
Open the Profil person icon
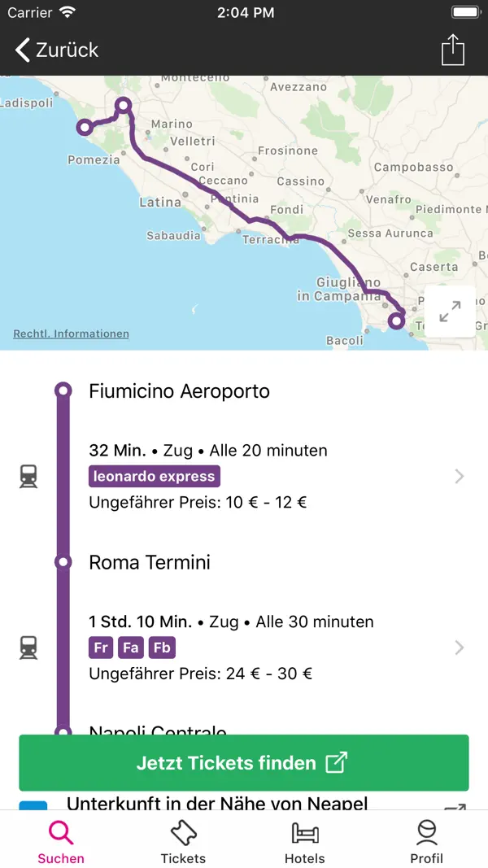pos(427,834)
